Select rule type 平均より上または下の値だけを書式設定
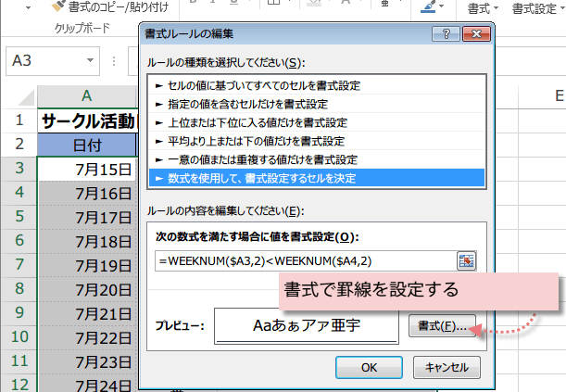Screen dimensions: 566x392 tap(317, 141)
